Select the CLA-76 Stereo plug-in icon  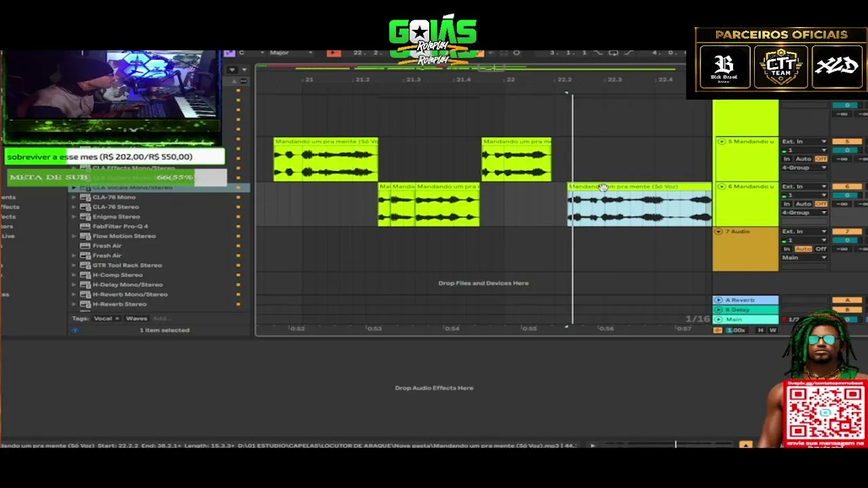(x=85, y=207)
